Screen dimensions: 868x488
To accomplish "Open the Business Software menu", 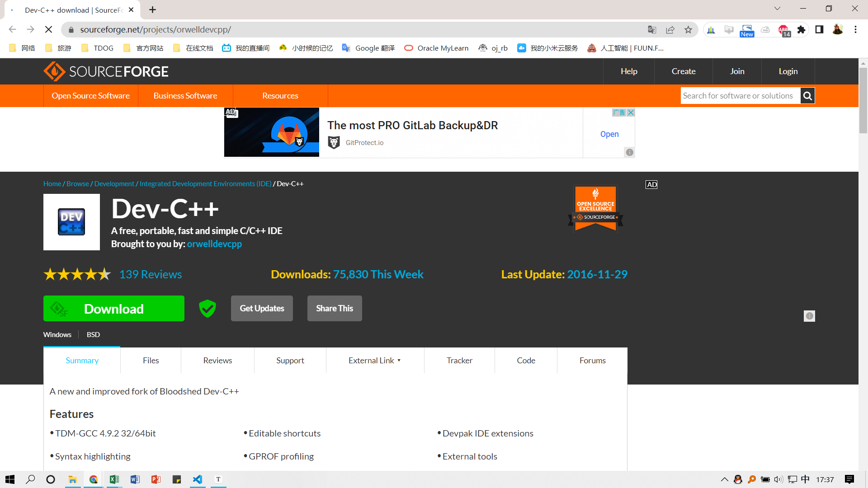I will tap(185, 96).
